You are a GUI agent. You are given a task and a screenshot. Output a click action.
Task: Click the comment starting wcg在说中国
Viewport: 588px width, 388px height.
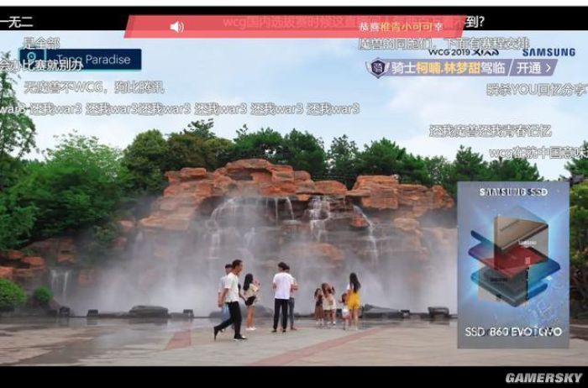tap(538, 154)
